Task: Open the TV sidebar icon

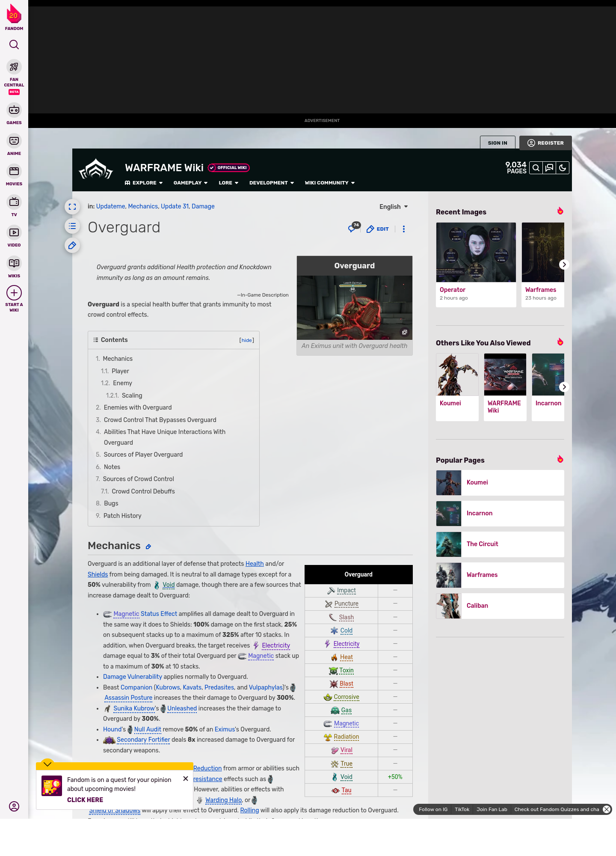Action: click(14, 202)
